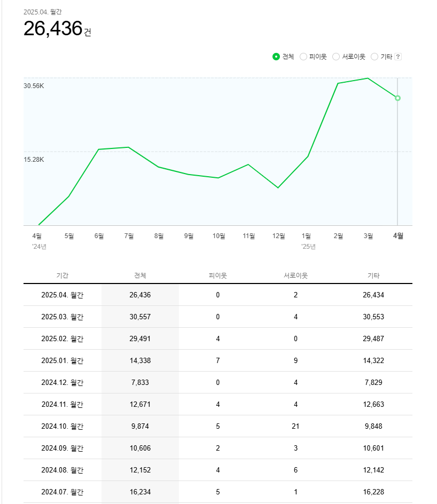Click the 26,434 기타 cell

[373, 295]
